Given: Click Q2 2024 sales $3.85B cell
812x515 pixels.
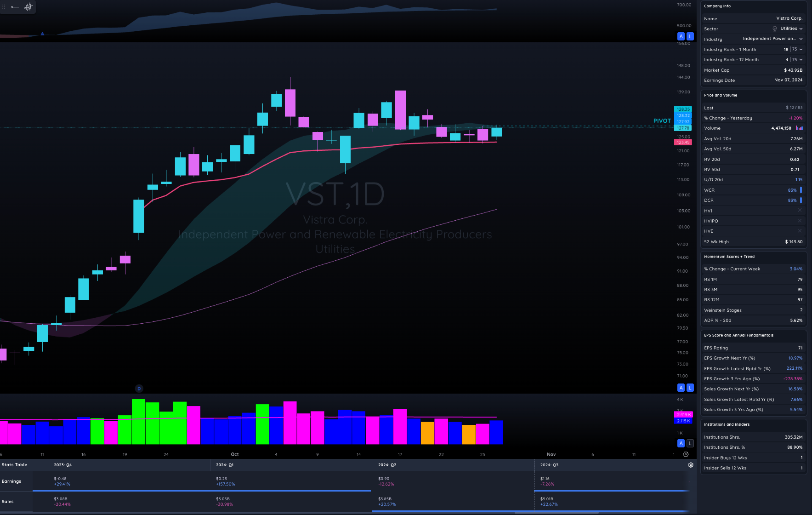Looking at the screenshot, I should tap(385, 499).
